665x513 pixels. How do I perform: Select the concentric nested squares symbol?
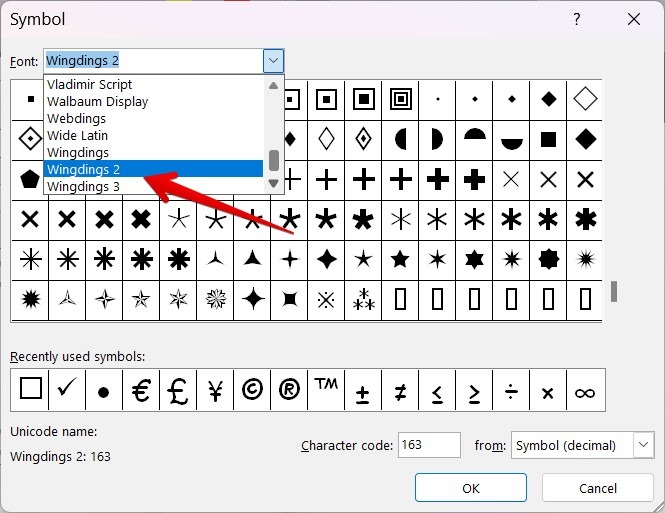pyautogui.click(x=400, y=100)
